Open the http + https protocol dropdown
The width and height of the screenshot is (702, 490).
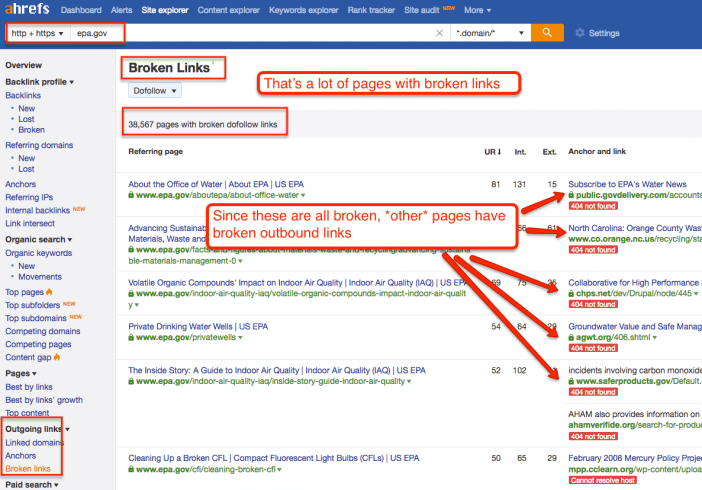click(x=38, y=33)
